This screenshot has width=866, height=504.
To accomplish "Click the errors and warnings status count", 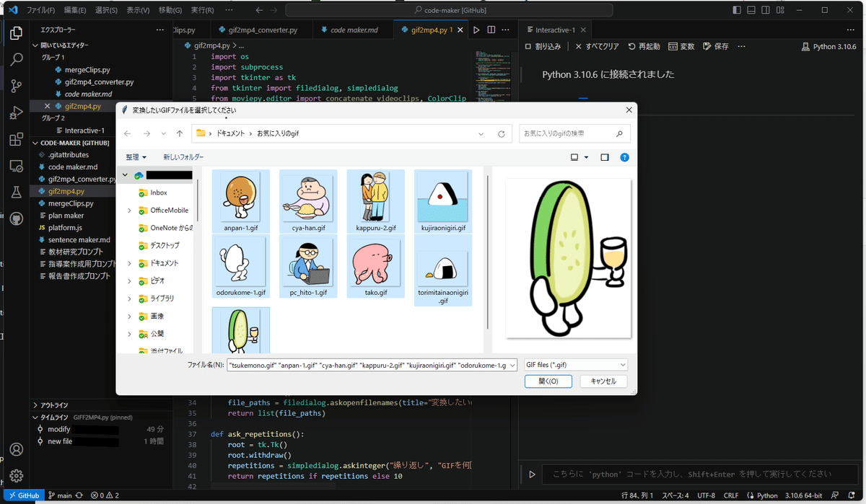I will point(105,496).
